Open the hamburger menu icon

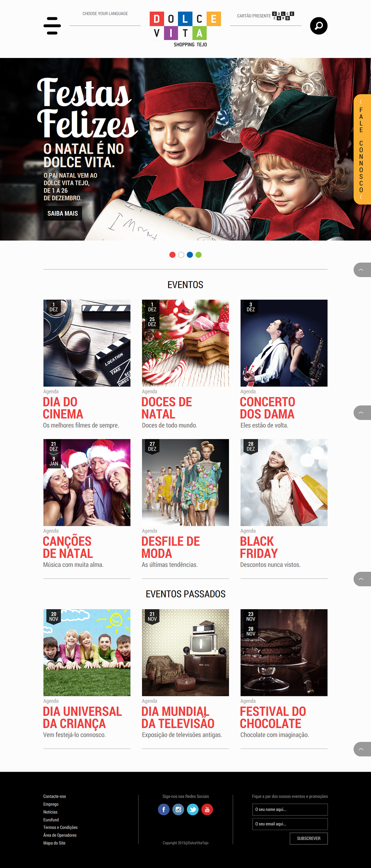52,26
